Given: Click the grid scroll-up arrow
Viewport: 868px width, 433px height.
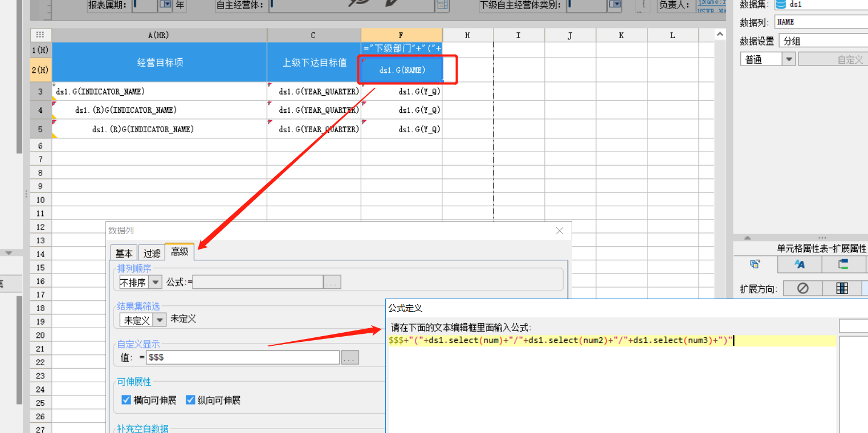Looking at the screenshot, I should [x=720, y=35].
